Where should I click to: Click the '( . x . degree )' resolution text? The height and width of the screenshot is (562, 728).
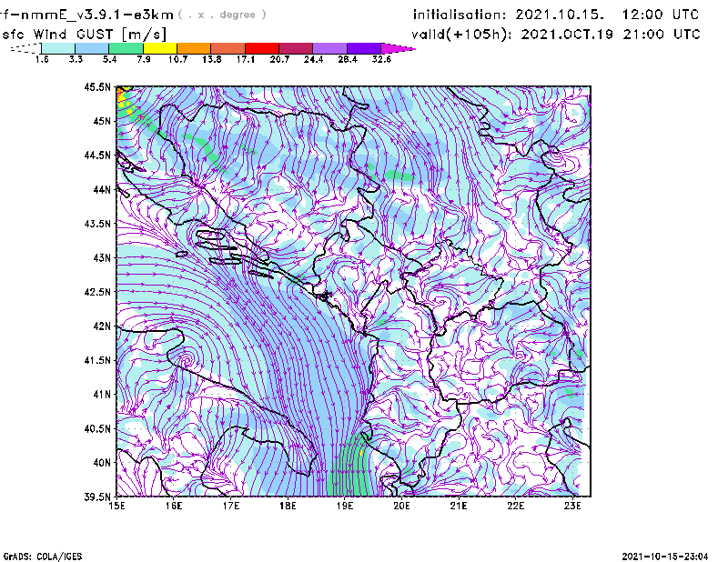[222, 15]
